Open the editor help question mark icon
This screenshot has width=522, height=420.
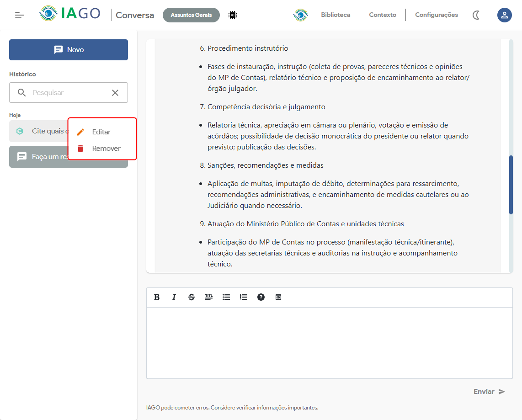coord(261,297)
